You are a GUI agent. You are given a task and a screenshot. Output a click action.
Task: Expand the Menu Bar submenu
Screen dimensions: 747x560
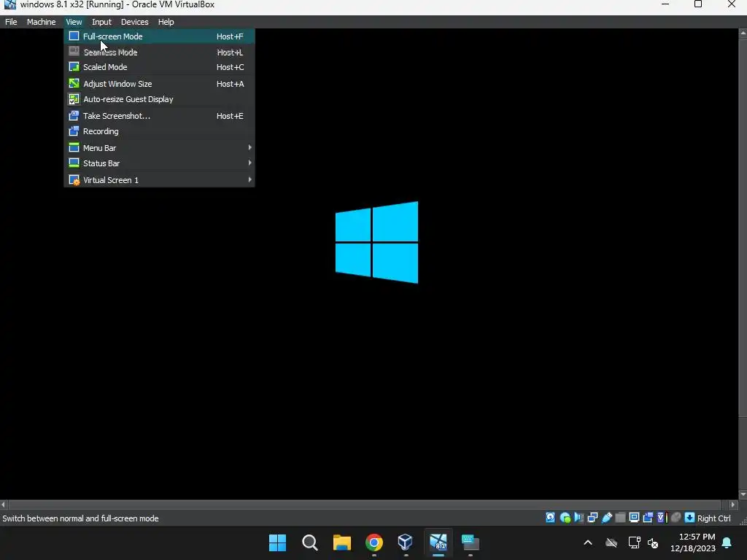click(159, 147)
